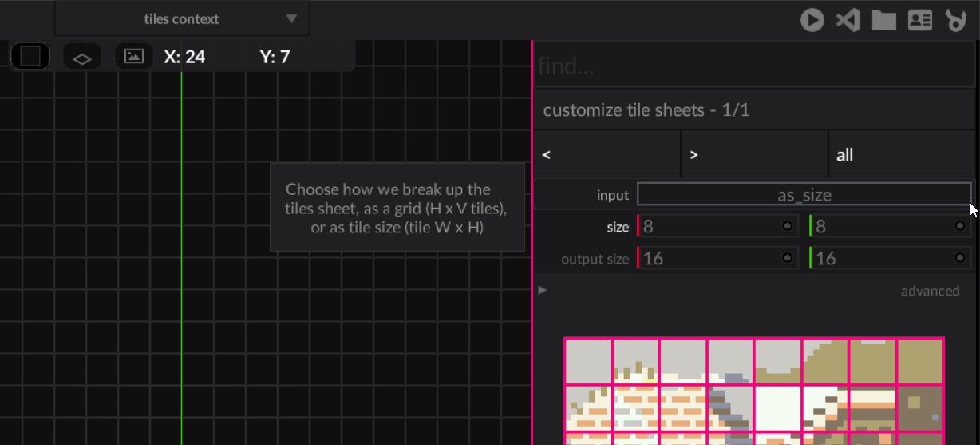
Task: Toggle the dot knob on output size width
Action: [x=787, y=258]
